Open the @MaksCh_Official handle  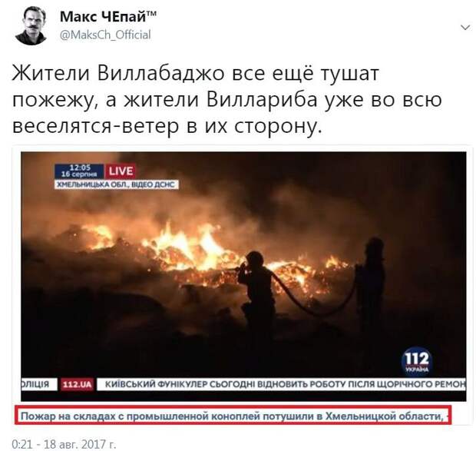105,35
